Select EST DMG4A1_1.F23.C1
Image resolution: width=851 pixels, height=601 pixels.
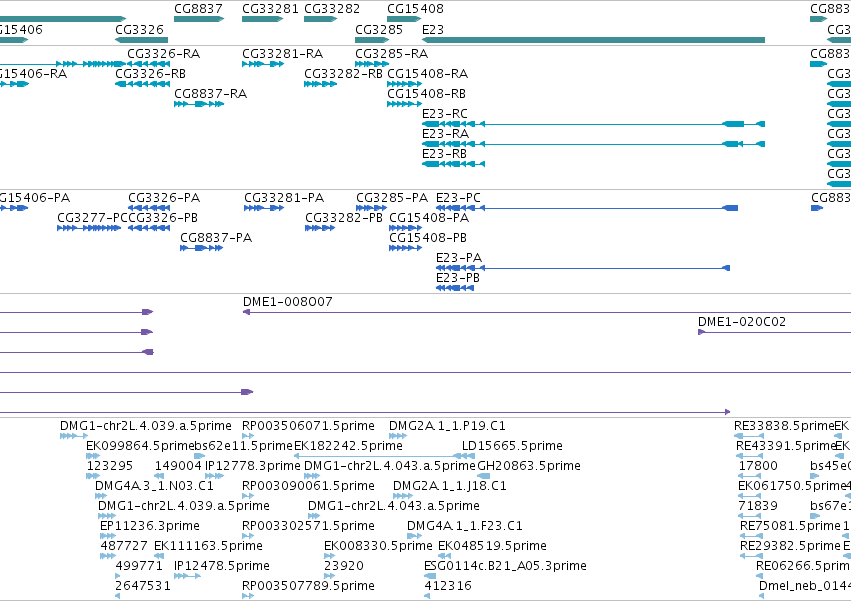(415, 536)
